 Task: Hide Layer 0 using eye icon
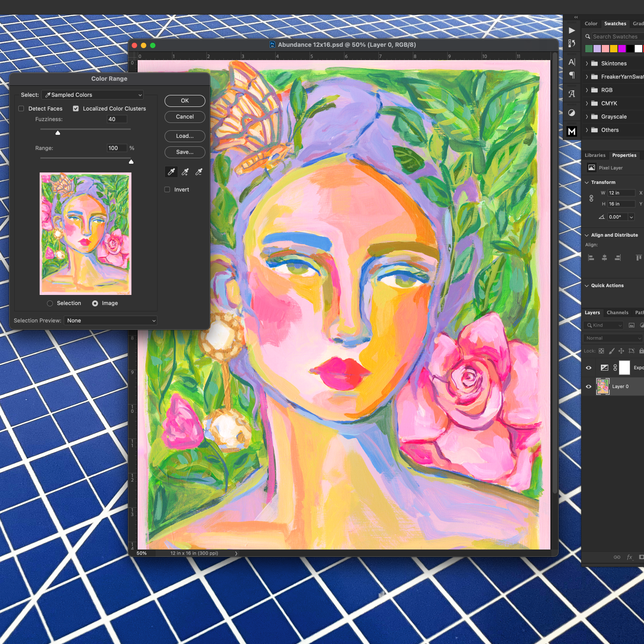(x=588, y=387)
